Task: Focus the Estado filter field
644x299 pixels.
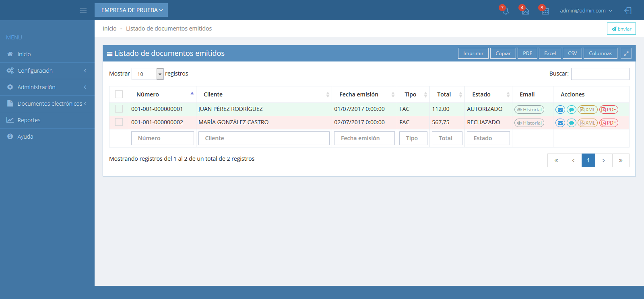Action: point(488,138)
